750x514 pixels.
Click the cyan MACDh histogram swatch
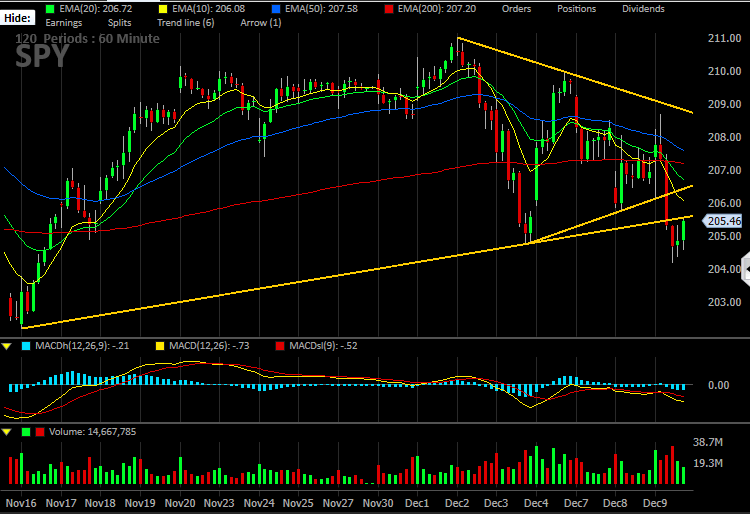click(26, 346)
